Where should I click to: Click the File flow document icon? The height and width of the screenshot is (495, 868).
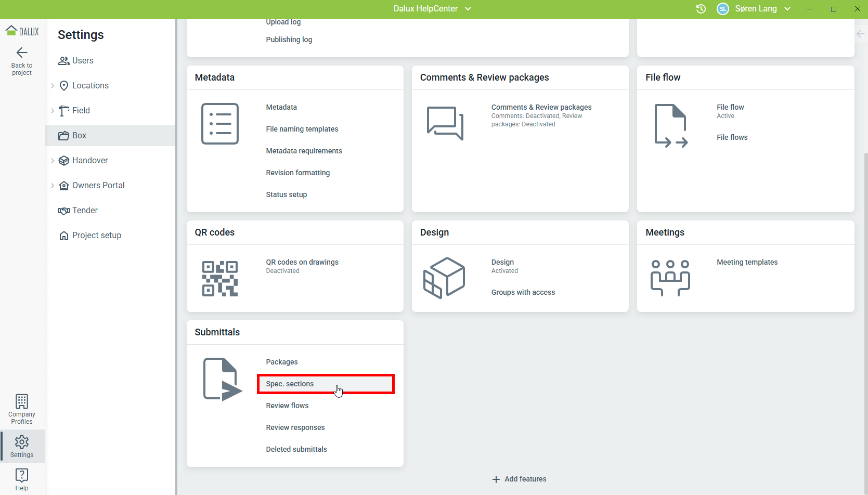(671, 126)
